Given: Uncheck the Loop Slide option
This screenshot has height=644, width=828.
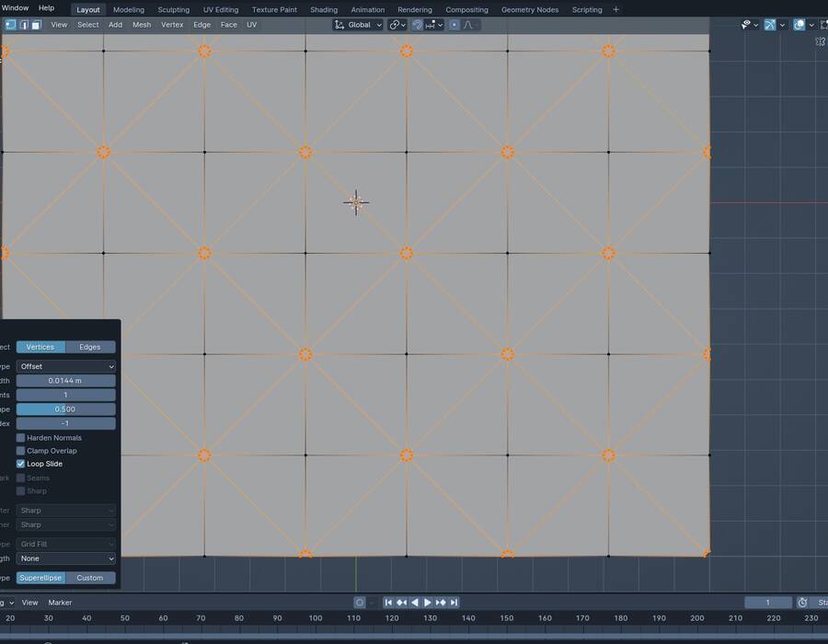Looking at the screenshot, I should click(x=20, y=464).
